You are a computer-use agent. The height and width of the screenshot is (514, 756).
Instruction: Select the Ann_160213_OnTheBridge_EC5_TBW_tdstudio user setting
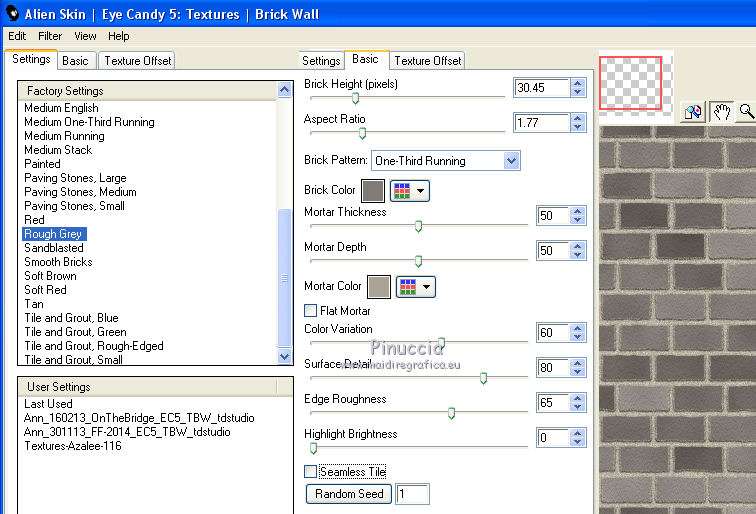(x=139, y=418)
